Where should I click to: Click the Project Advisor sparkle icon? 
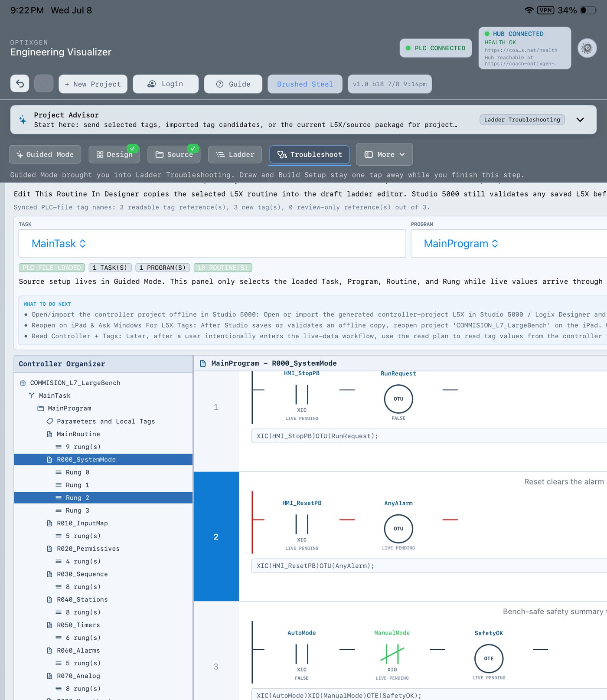pyautogui.click(x=23, y=120)
